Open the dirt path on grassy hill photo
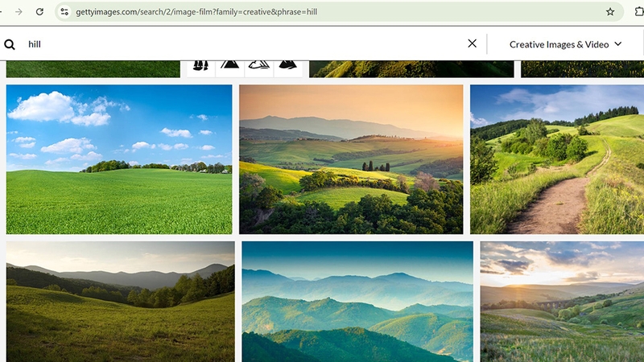The width and height of the screenshot is (644, 362). pos(557,159)
